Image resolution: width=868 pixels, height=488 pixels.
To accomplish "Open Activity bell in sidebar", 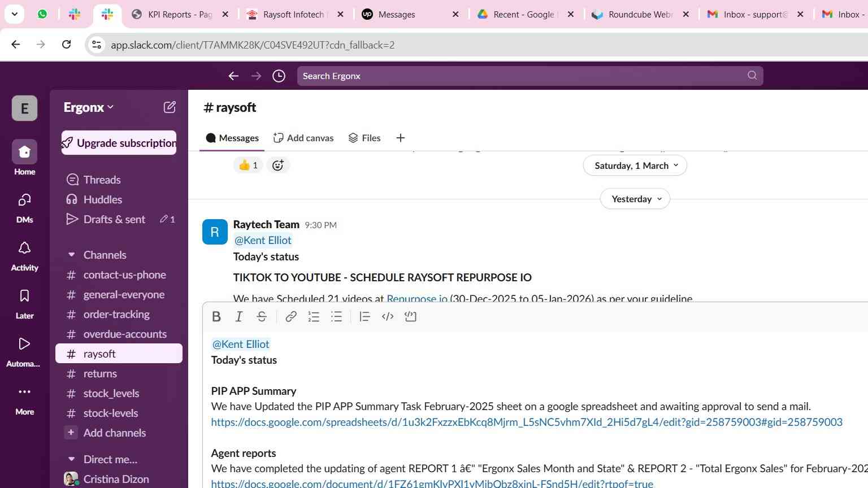I will 24,255.
